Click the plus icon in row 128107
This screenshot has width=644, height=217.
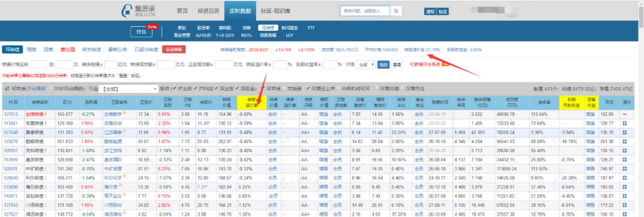(x=624, y=150)
